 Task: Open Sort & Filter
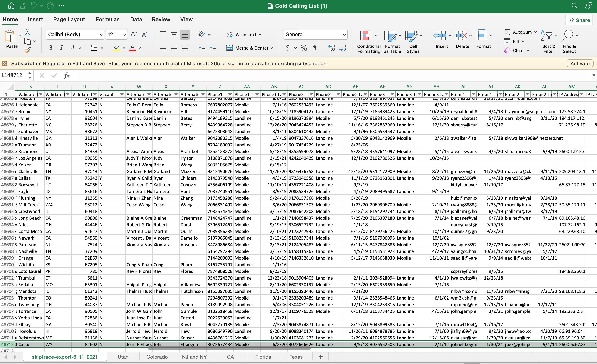coord(549,41)
